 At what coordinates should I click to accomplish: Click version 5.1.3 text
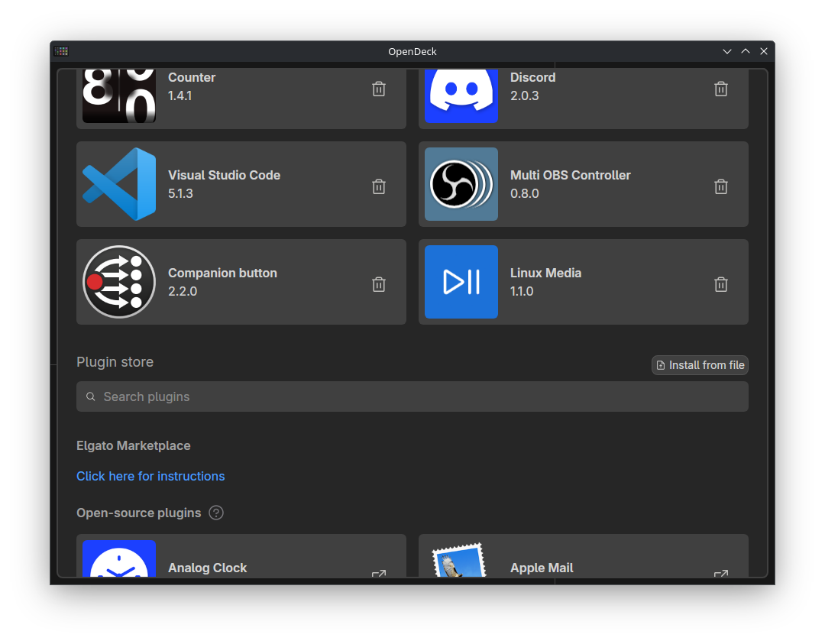pos(180,193)
